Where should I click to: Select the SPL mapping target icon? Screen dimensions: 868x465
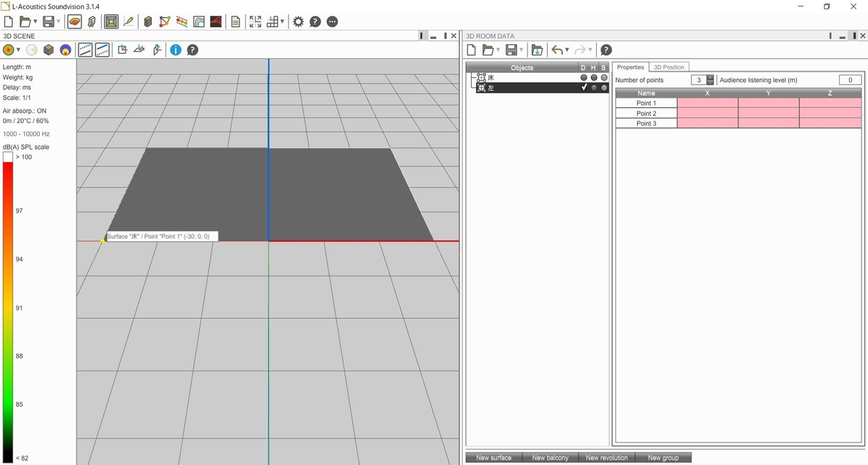[9, 50]
